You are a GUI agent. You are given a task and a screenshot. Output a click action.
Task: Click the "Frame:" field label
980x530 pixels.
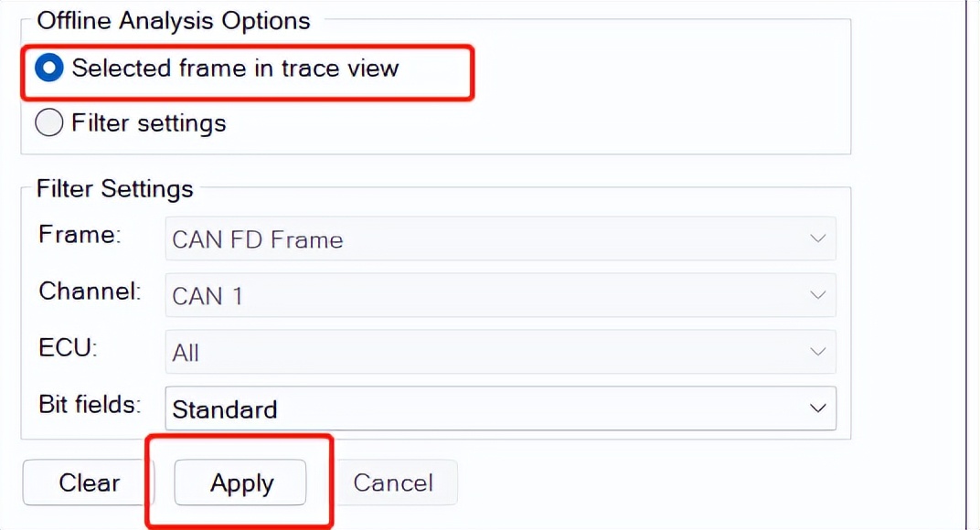click(80, 235)
